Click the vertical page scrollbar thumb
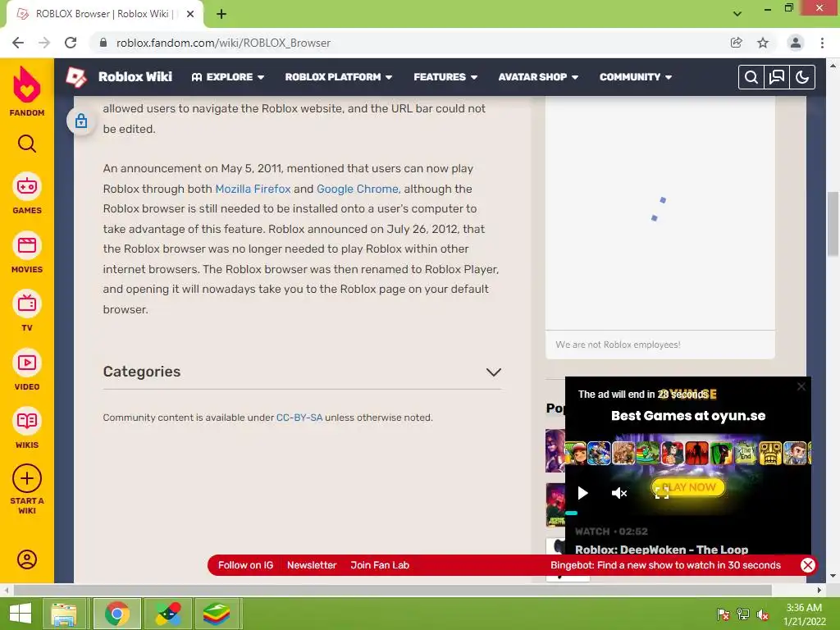This screenshot has height=630, width=840. [833, 224]
